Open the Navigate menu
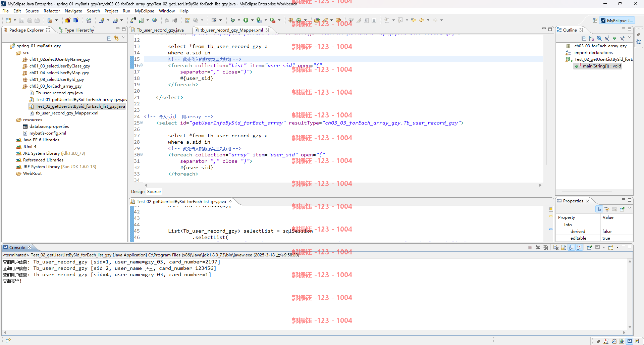 (x=73, y=11)
